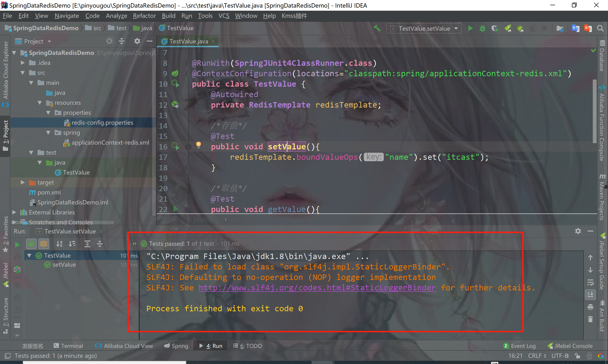Toggle soft-wrap in console output
The width and height of the screenshot is (608, 364).
click(x=590, y=283)
